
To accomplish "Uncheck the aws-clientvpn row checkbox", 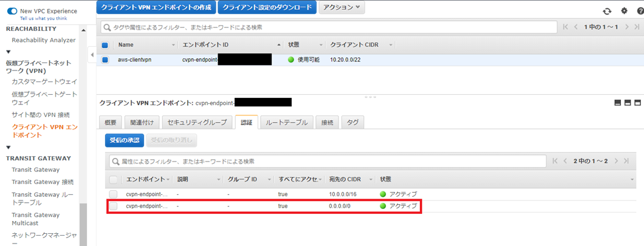I will 105,60.
